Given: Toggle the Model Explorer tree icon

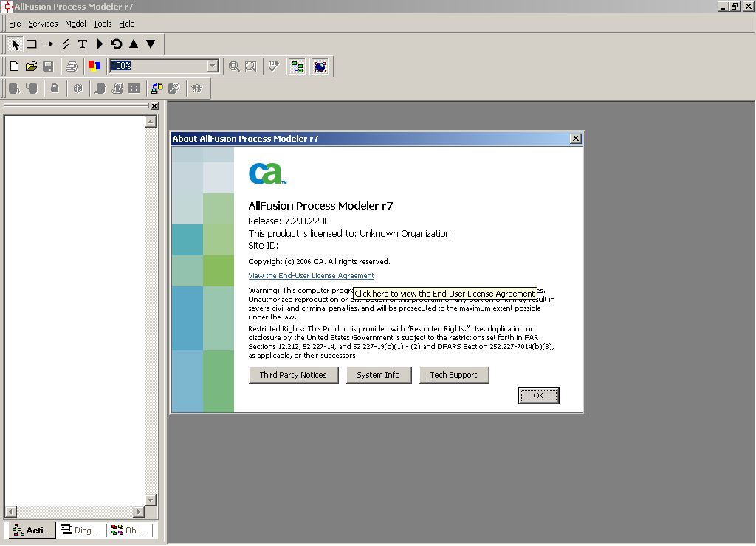Looking at the screenshot, I should [x=297, y=66].
